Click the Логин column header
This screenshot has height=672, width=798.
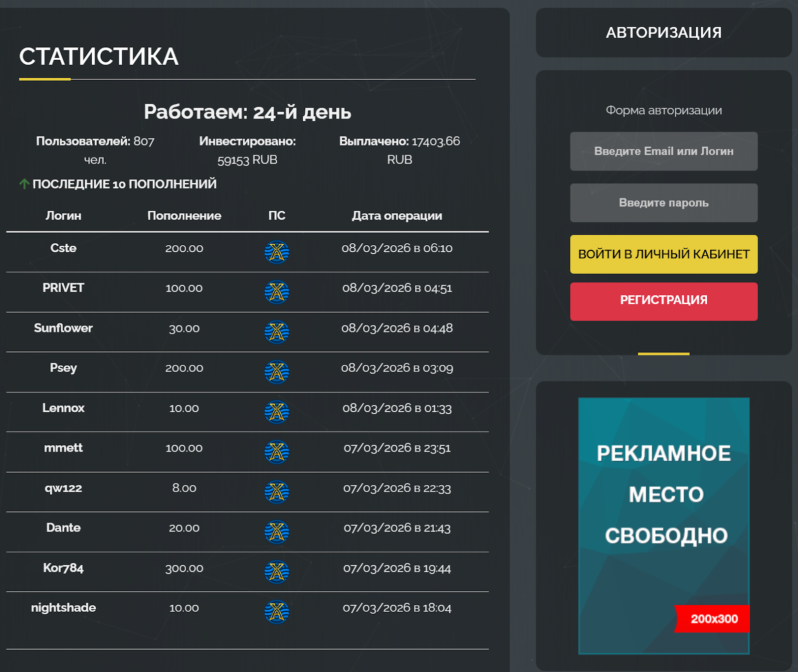[63, 215]
